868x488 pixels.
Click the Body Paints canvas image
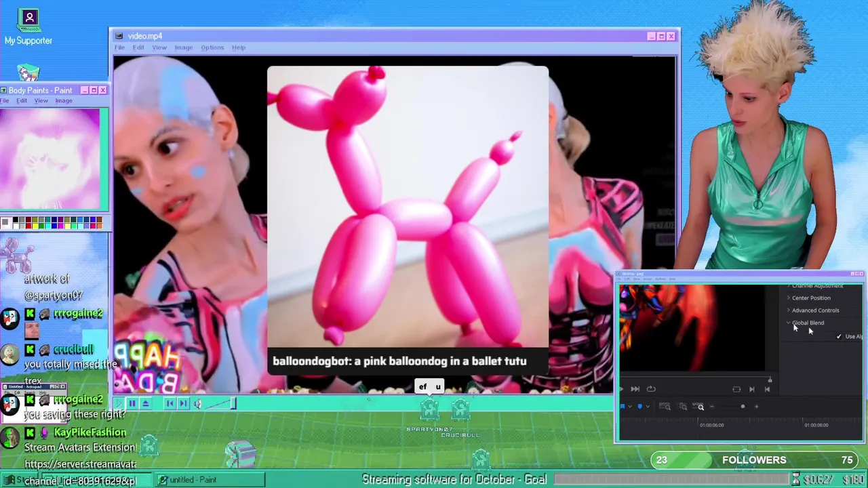coord(50,158)
